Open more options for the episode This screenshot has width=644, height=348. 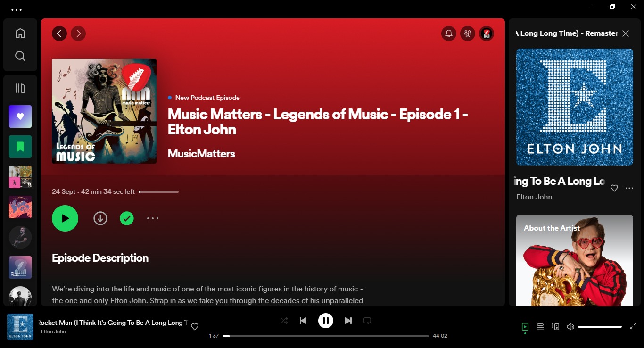click(153, 218)
